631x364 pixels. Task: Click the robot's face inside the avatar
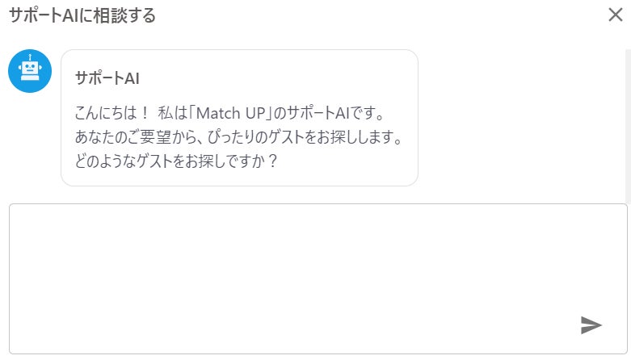pyautogui.click(x=30, y=69)
